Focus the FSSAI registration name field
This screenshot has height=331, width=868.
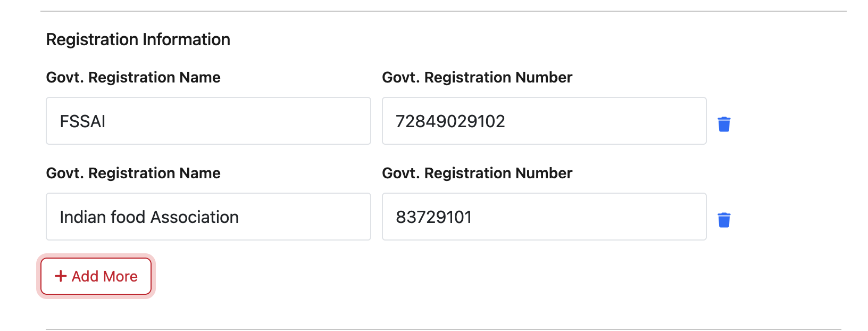[x=208, y=121]
